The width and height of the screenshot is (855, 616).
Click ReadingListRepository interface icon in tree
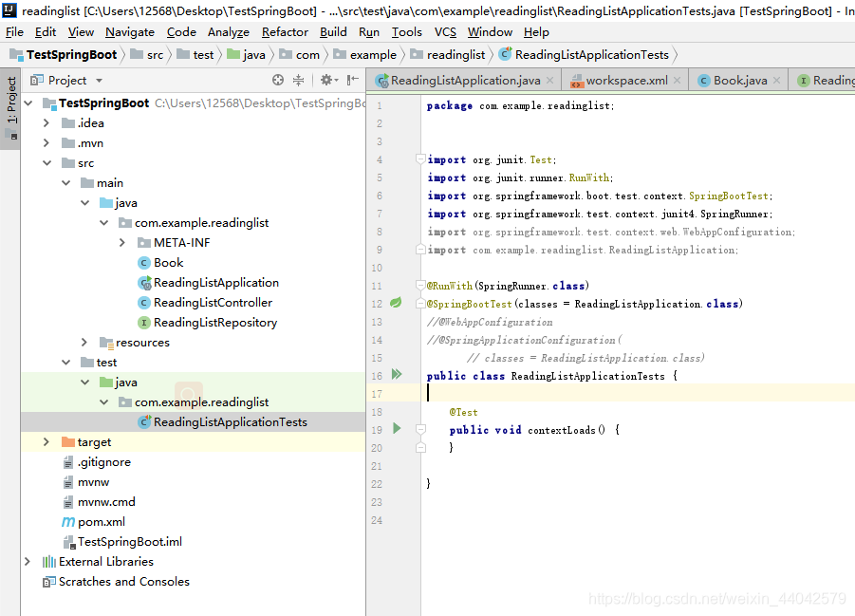[x=144, y=323]
